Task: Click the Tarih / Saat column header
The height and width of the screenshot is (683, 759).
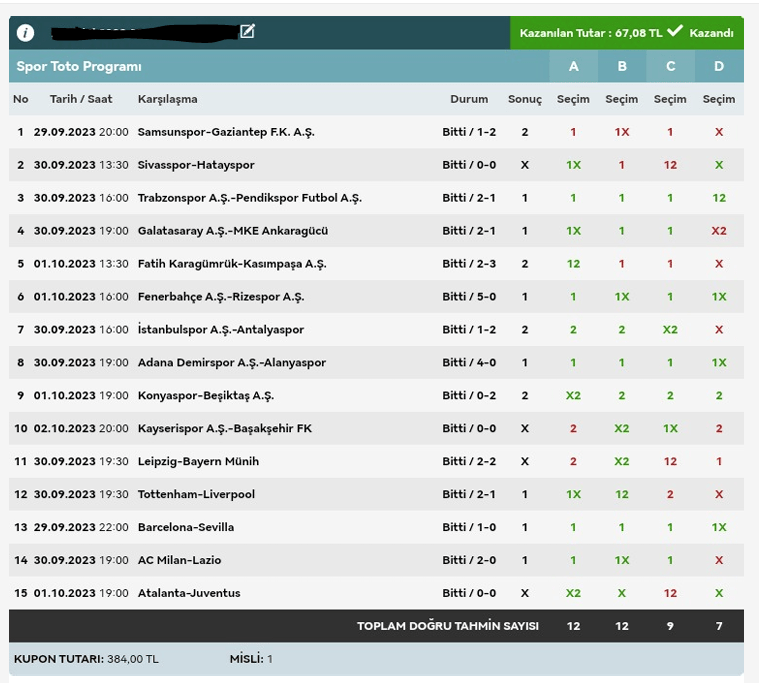Action: pyautogui.click(x=81, y=99)
